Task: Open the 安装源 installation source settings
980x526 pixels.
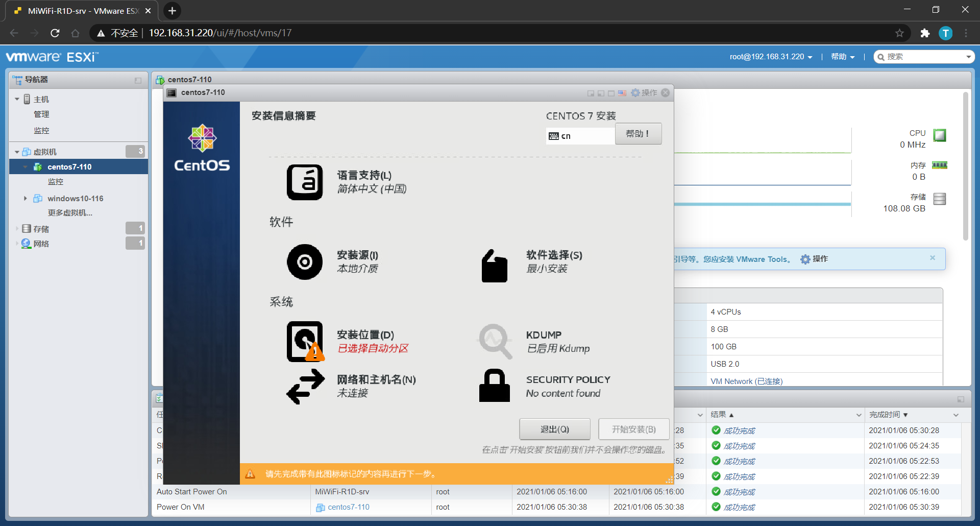Action: click(333, 261)
